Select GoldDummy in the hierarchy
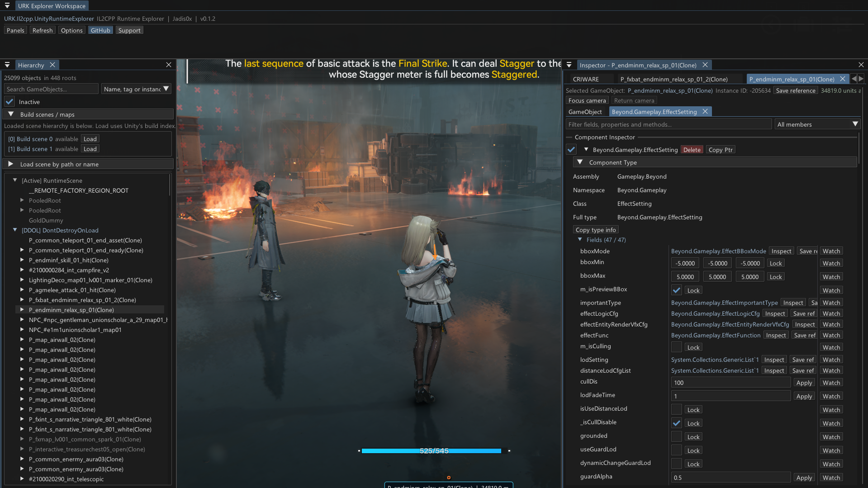Image resolution: width=868 pixels, height=488 pixels. 46,220
